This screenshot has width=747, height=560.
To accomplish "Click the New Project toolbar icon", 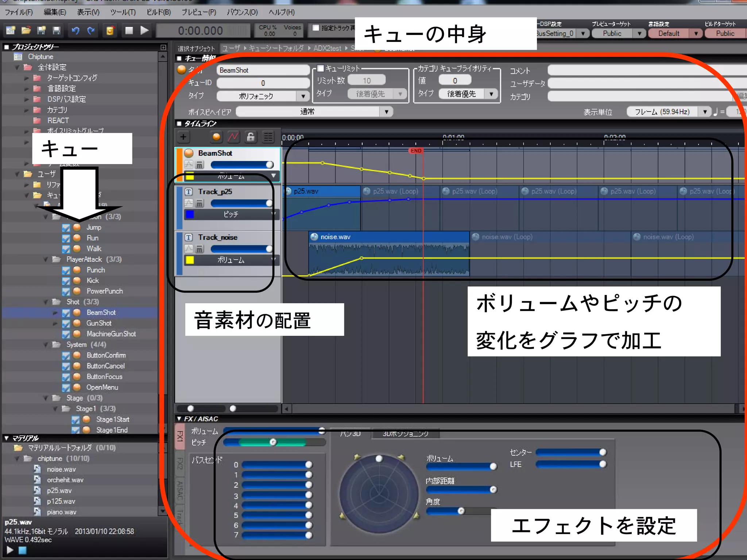I will pyautogui.click(x=11, y=31).
